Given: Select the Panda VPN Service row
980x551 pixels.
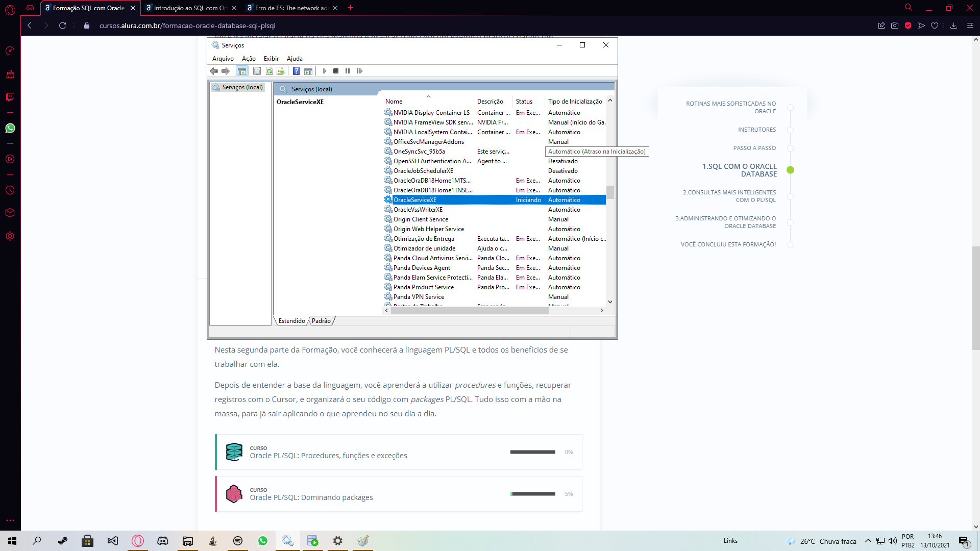Looking at the screenshot, I should tap(495, 297).
